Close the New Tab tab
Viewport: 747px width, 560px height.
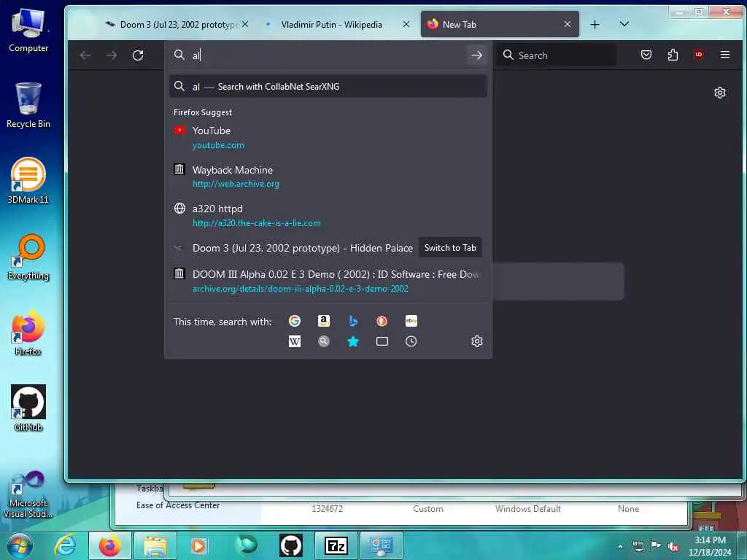click(x=568, y=24)
